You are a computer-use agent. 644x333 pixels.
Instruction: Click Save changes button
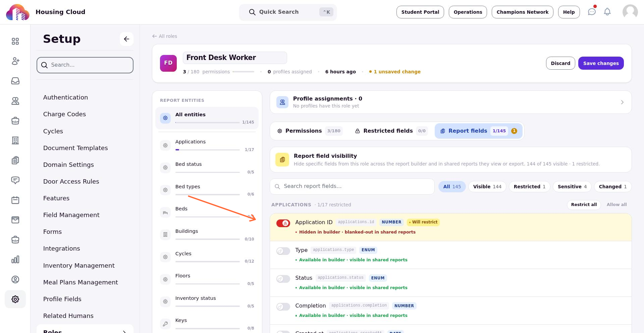(601, 63)
